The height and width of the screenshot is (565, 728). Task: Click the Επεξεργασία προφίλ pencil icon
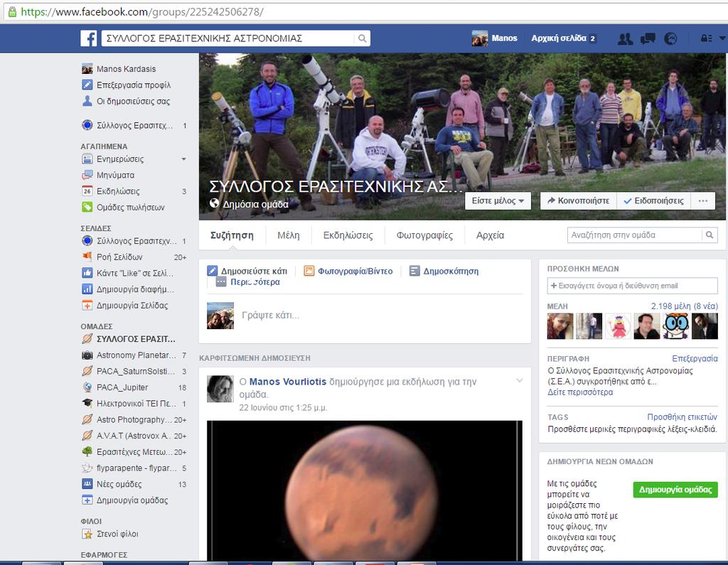[87, 85]
